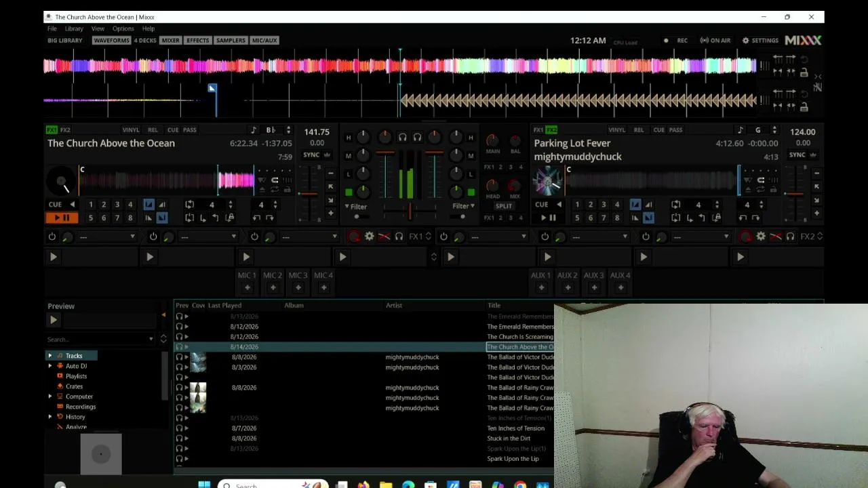868x488 pixels.
Task: Jump forward on the right deck beatjump
Action: (x=756, y=218)
